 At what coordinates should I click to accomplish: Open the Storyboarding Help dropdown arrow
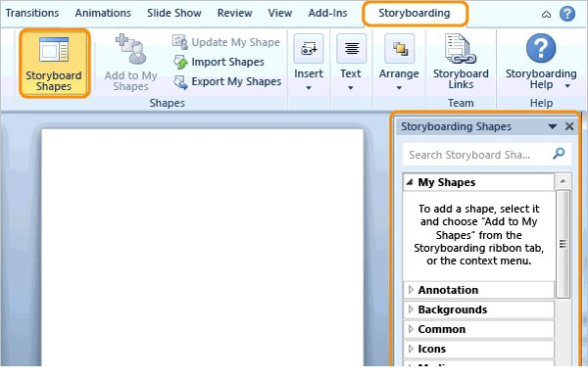pos(567,86)
